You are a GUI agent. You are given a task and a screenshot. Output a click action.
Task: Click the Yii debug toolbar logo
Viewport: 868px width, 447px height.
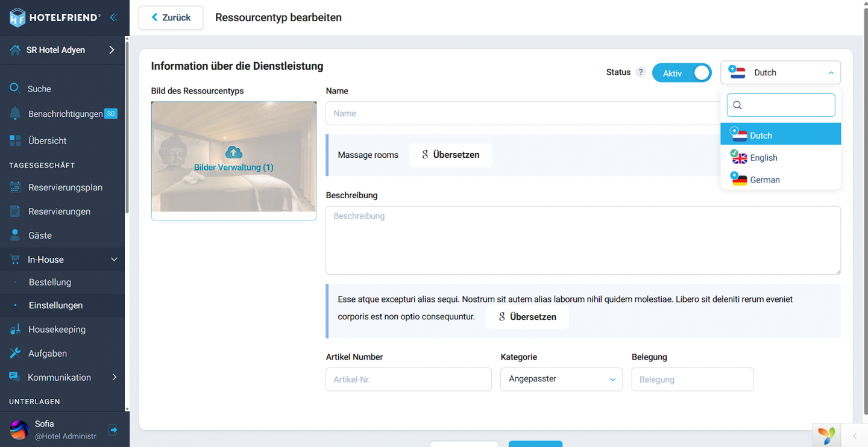pyautogui.click(x=827, y=435)
